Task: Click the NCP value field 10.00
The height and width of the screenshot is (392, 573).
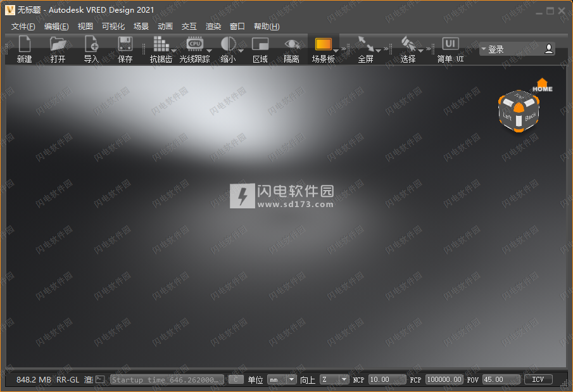Action: pos(387,379)
